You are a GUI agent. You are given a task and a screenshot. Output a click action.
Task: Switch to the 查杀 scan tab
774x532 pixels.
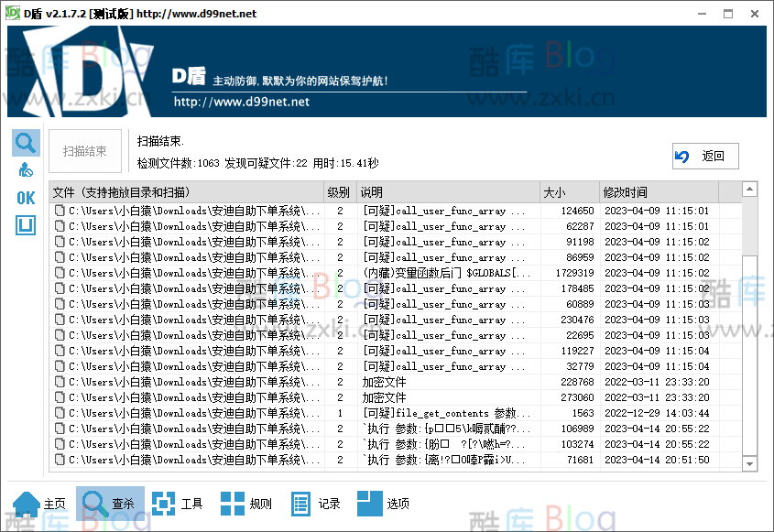[x=110, y=504]
